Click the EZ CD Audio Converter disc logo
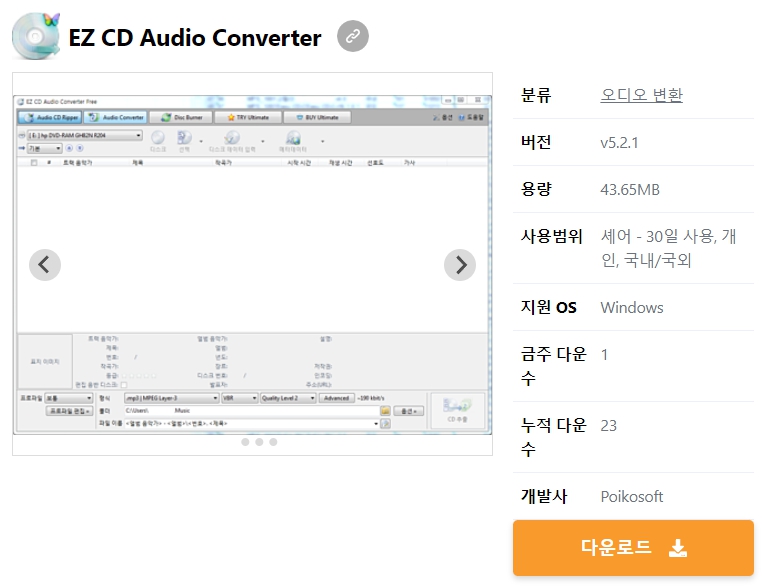The image size is (762, 587). coord(36,36)
